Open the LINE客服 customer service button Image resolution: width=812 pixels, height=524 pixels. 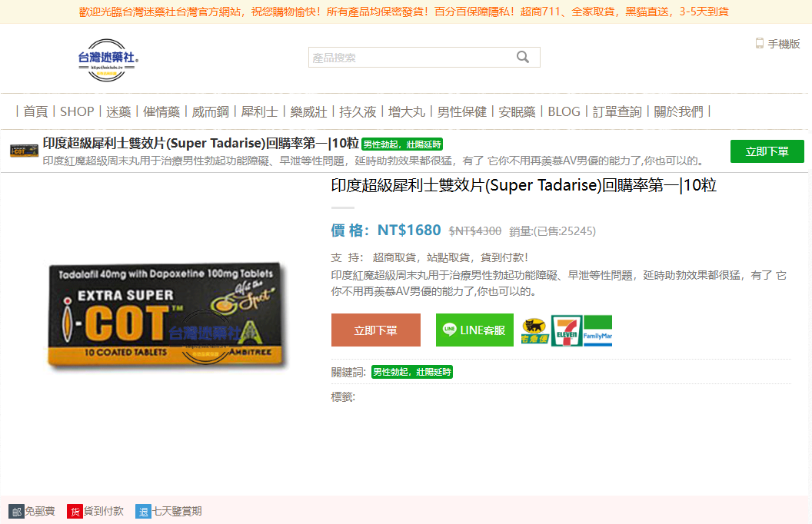pos(474,330)
